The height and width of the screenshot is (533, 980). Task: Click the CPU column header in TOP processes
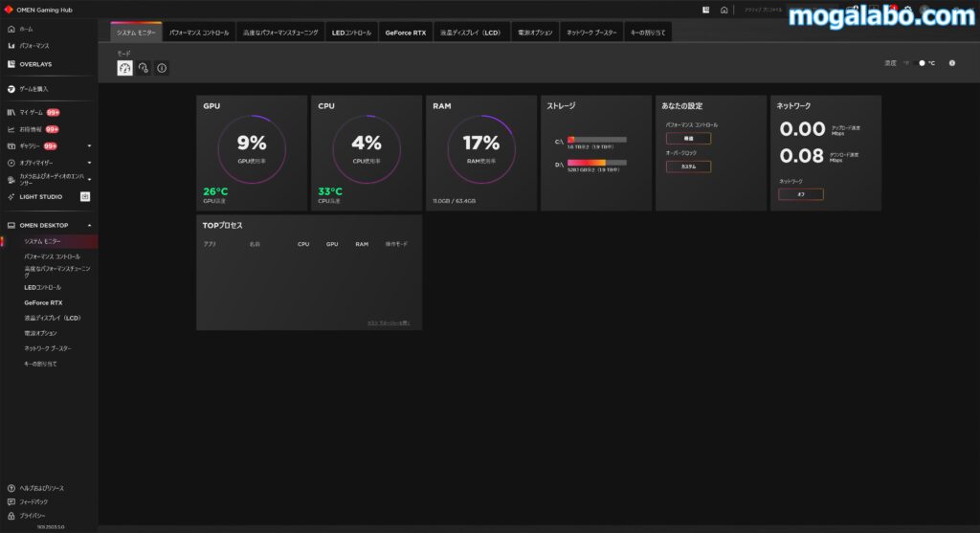click(303, 244)
